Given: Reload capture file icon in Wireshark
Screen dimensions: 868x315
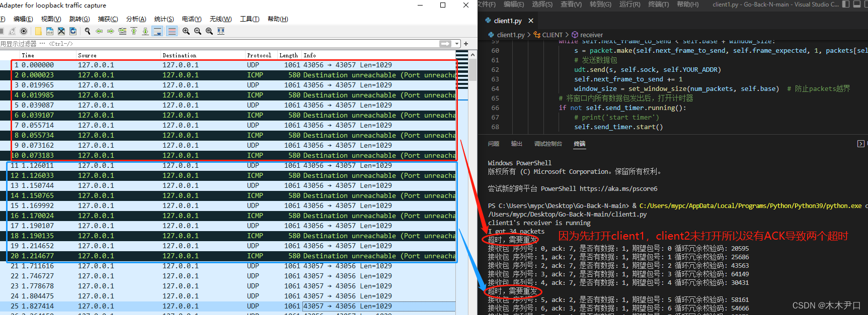Looking at the screenshot, I should 73,31.
